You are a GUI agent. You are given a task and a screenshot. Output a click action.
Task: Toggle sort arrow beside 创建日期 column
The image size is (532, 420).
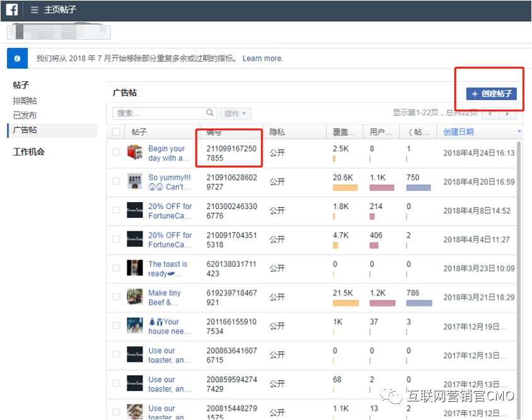[x=519, y=131]
